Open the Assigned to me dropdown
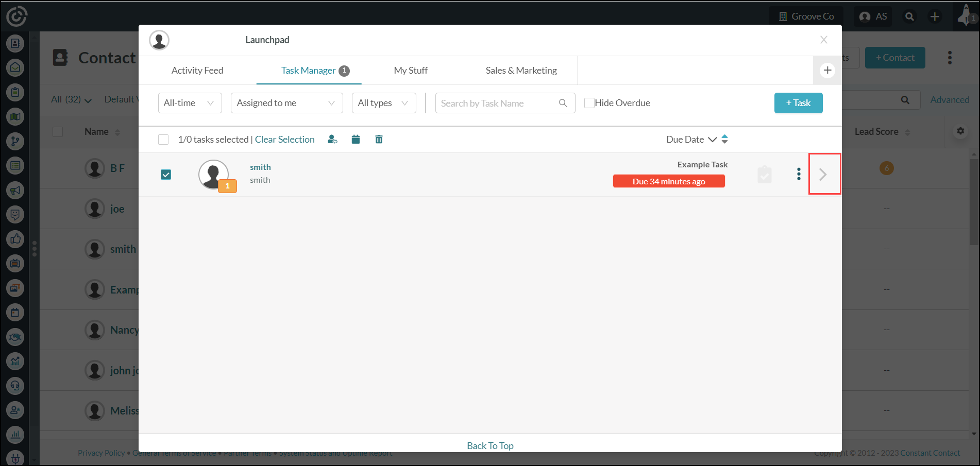 pyautogui.click(x=287, y=103)
